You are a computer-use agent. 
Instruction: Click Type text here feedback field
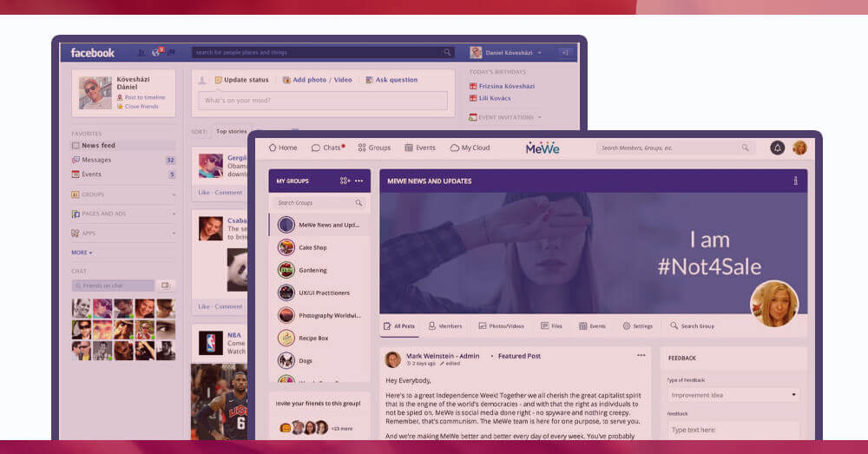(733, 431)
